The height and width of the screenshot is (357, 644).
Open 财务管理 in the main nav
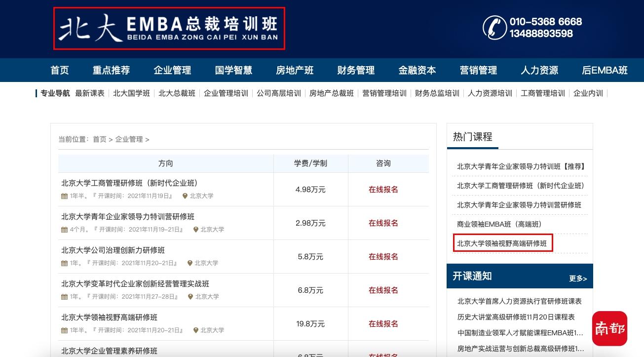356,70
